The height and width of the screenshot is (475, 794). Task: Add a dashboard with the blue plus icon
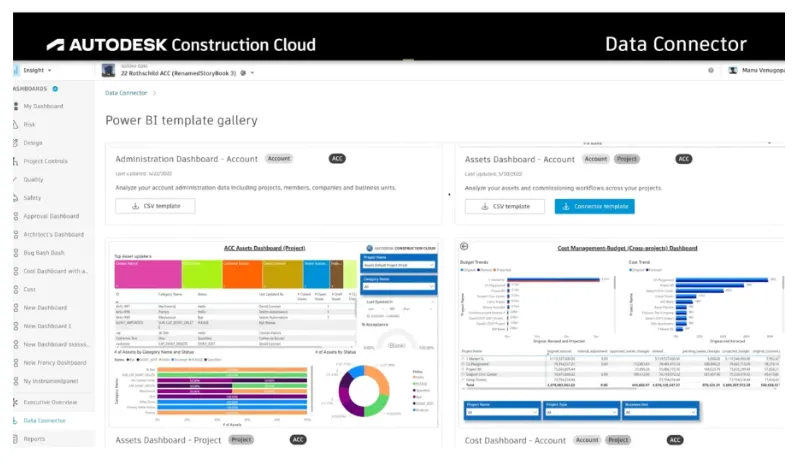point(55,89)
